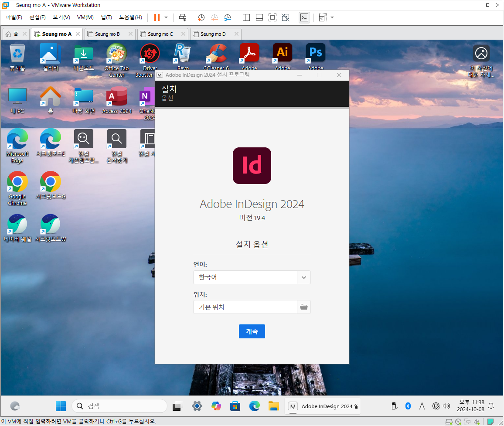Select the Adobe Illustrator Ai desktop icon

coord(282,57)
